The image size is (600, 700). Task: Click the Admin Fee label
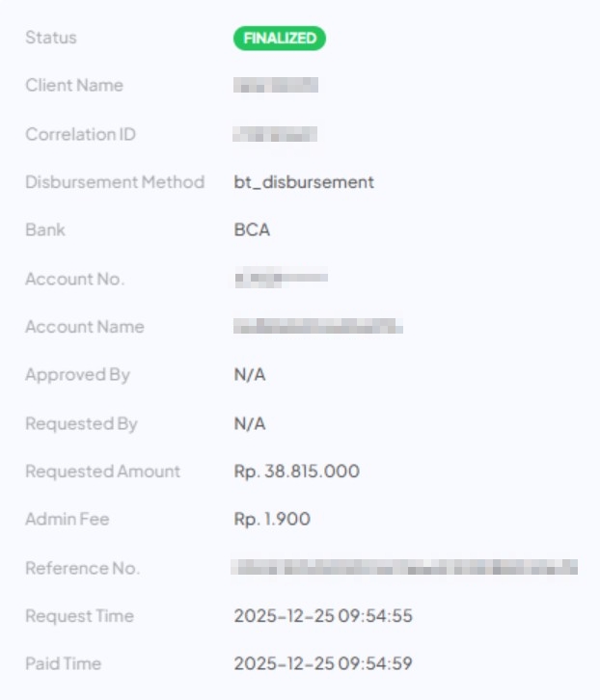[67, 520]
